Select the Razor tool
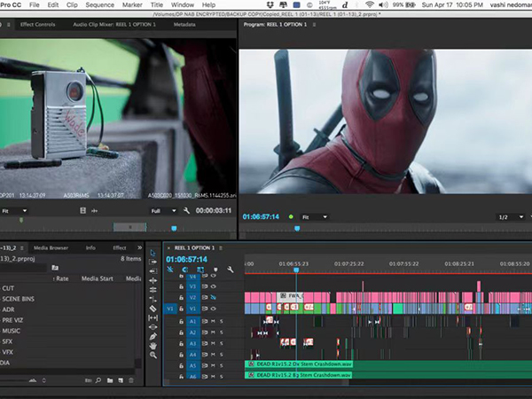The image size is (532, 399). 153,309
